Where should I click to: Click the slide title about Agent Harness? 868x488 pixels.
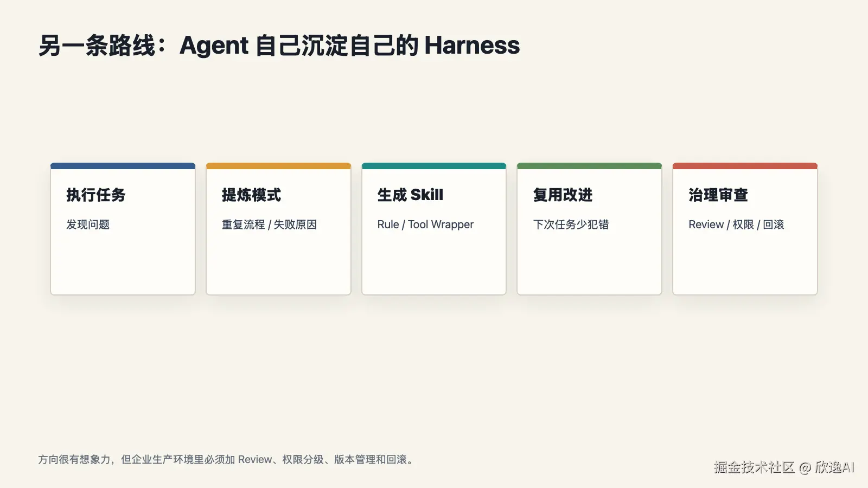(279, 46)
